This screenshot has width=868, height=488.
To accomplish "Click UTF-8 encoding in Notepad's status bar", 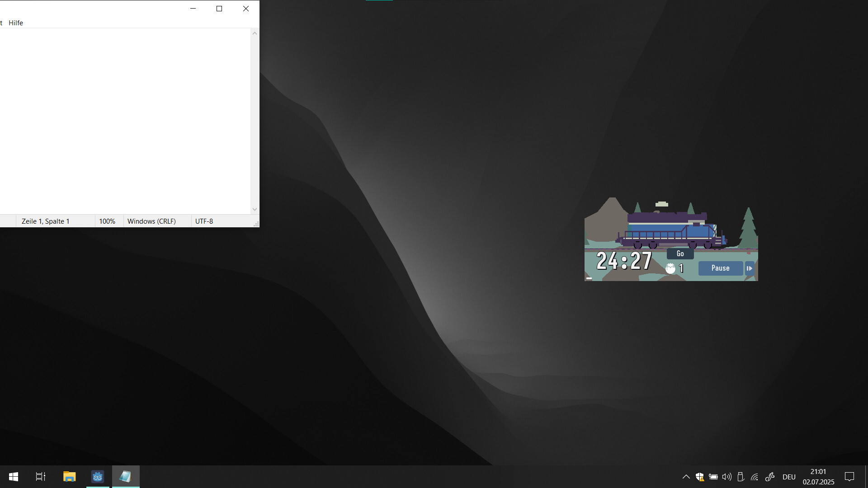I will click(x=204, y=221).
